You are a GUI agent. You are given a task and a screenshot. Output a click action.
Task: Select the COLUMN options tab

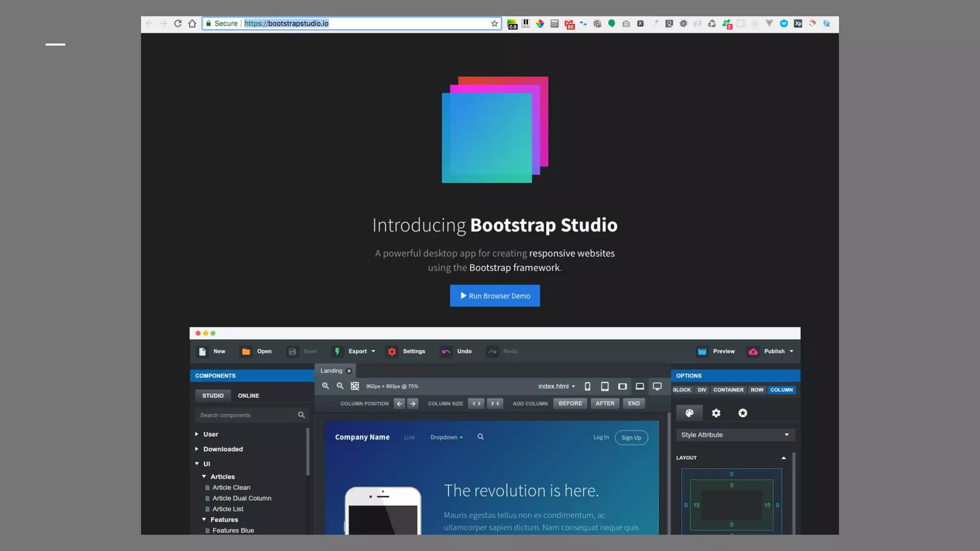[781, 390]
